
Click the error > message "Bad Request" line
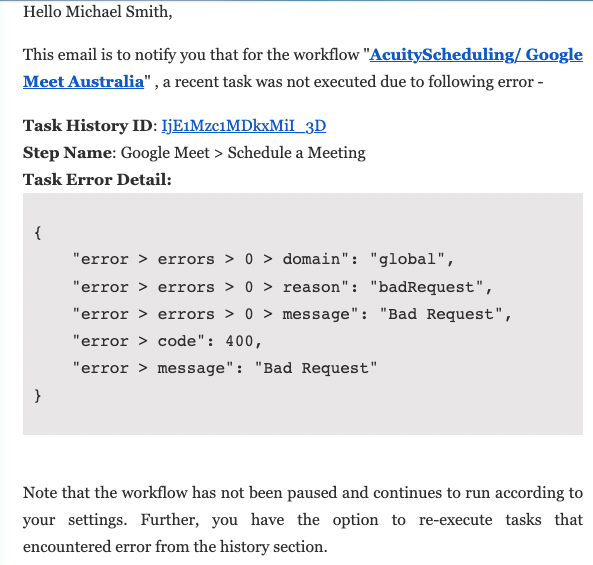click(225, 368)
